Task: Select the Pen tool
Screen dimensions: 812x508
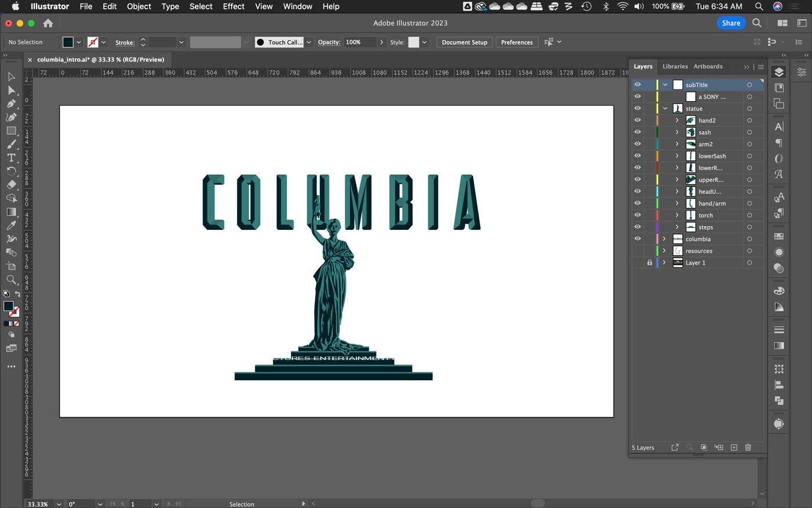Action: pos(11,103)
